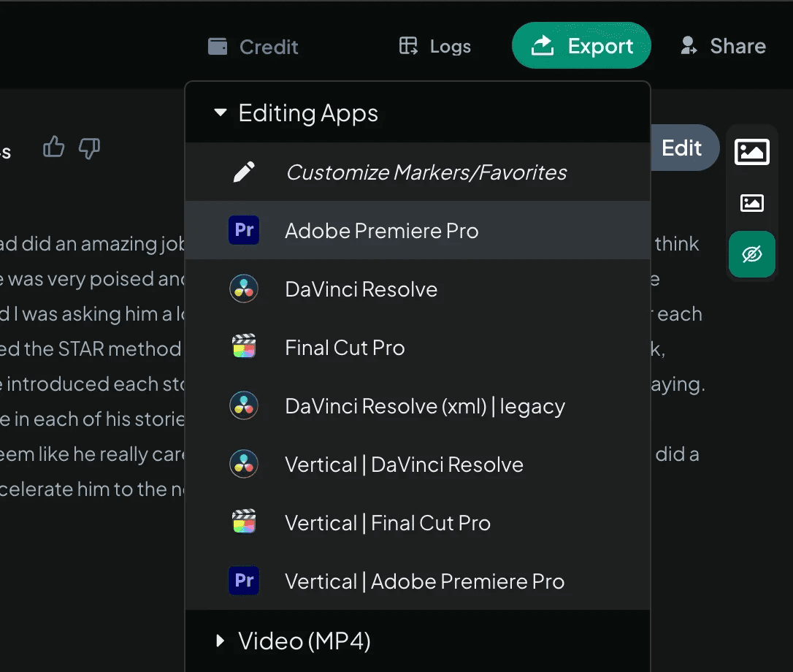
Task: Choose Adobe Premiere Pro export
Action: click(418, 230)
